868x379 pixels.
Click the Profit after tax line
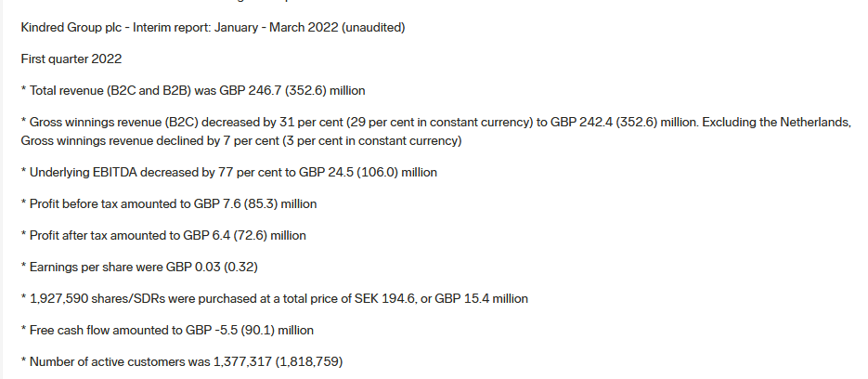[163, 235]
